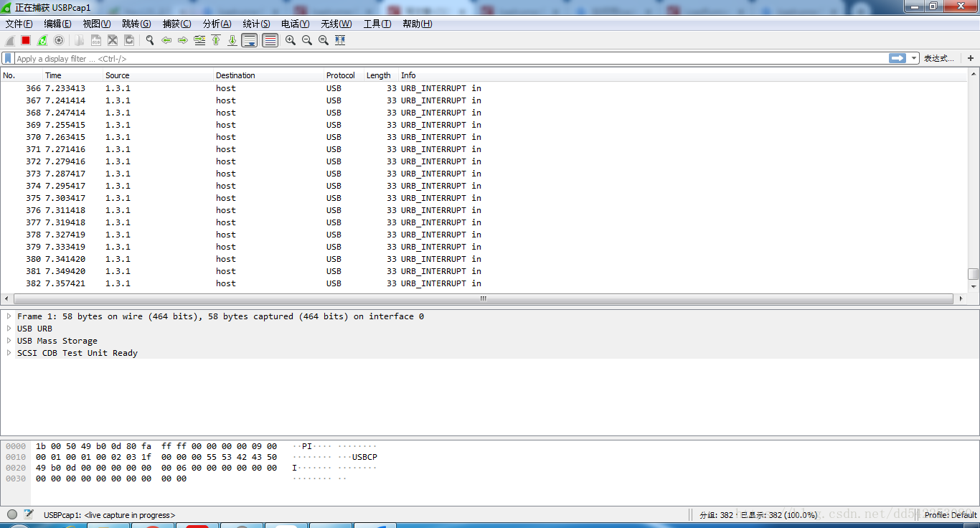Open the 捕获(C) menu

tap(176, 24)
